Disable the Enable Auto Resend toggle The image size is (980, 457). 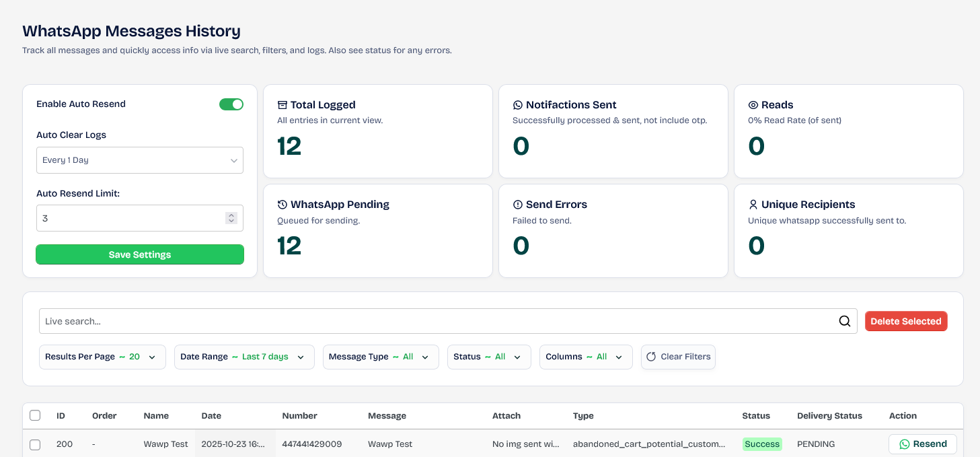(x=231, y=104)
